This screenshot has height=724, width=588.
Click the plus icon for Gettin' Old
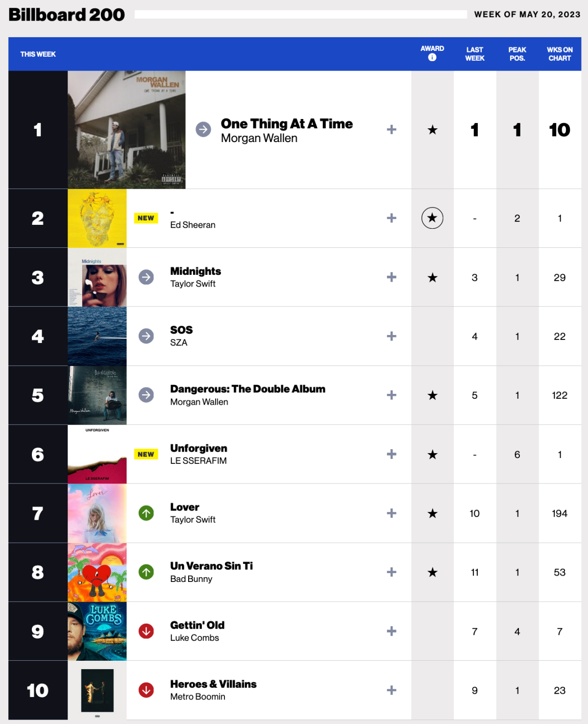click(392, 631)
